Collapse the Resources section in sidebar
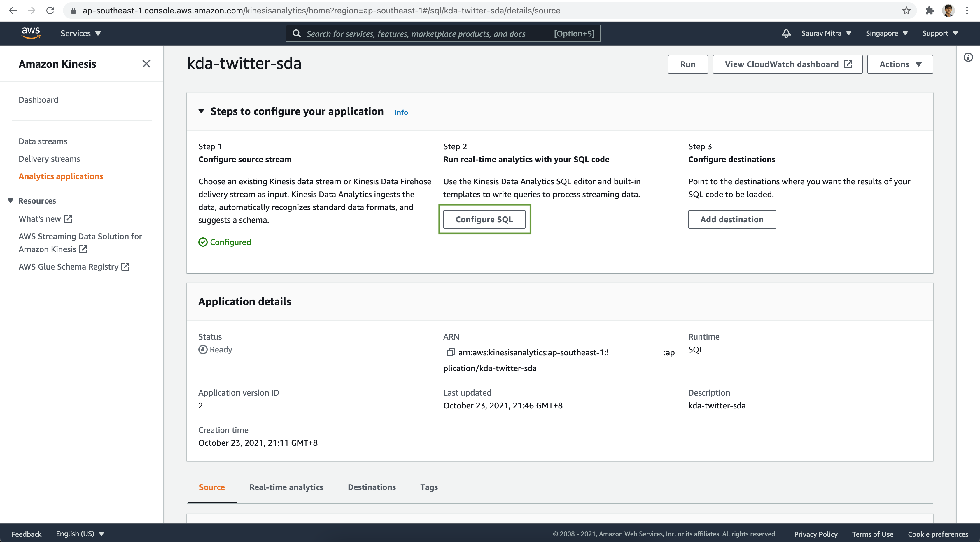The width and height of the screenshot is (980, 542). pyautogui.click(x=10, y=201)
